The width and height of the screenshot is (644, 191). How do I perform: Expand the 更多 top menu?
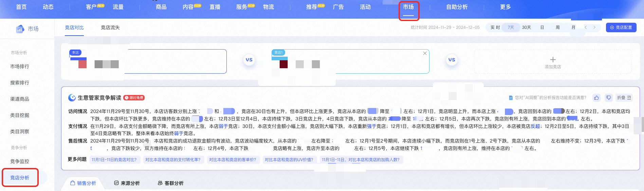pos(505,7)
